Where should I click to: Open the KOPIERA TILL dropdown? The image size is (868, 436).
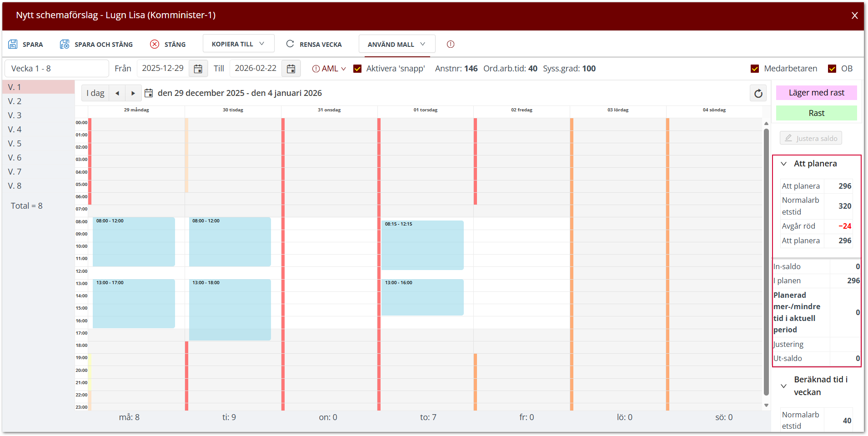(238, 44)
